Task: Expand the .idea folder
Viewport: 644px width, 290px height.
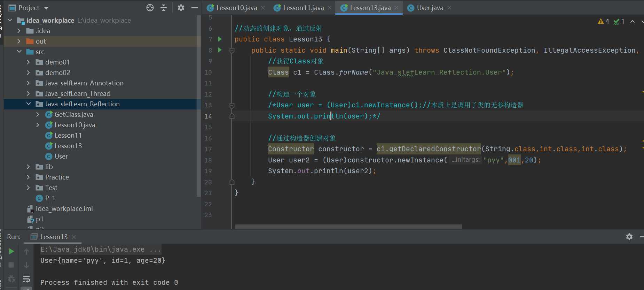Action: click(x=19, y=31)
